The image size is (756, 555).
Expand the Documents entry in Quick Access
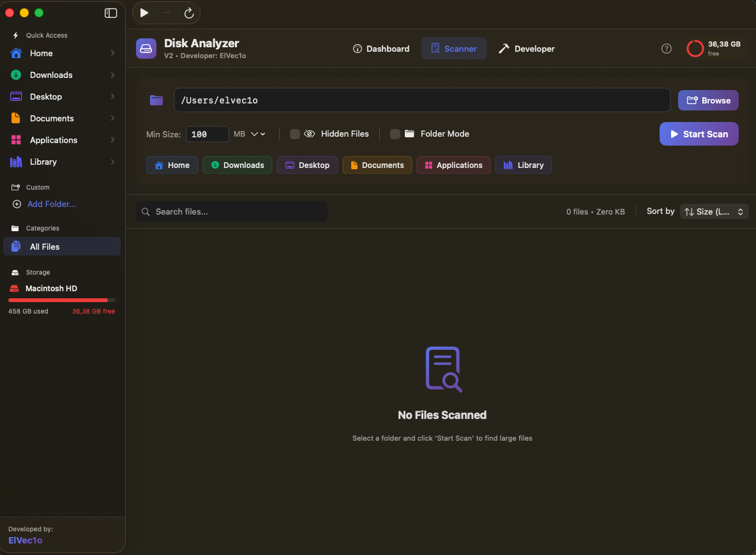pos(112,118)
